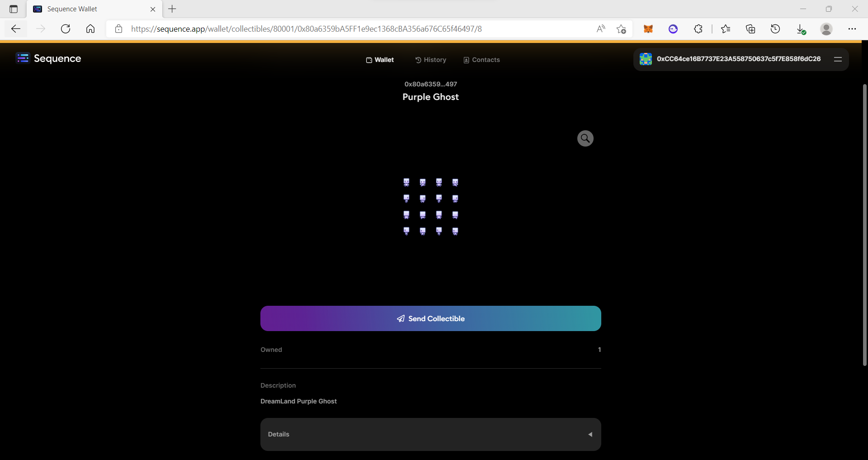
Task: Click the purple circular extension icon
Action: pos(673,29)
